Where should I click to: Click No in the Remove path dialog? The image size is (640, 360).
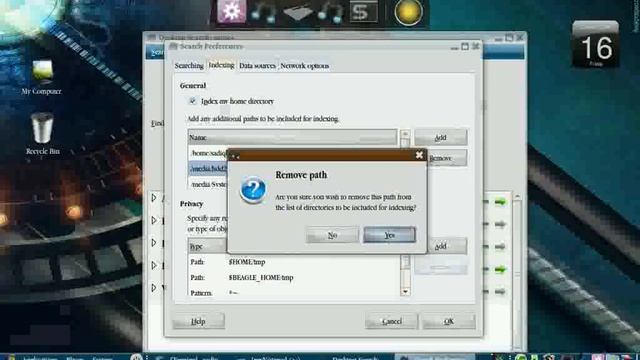point(332,235)
